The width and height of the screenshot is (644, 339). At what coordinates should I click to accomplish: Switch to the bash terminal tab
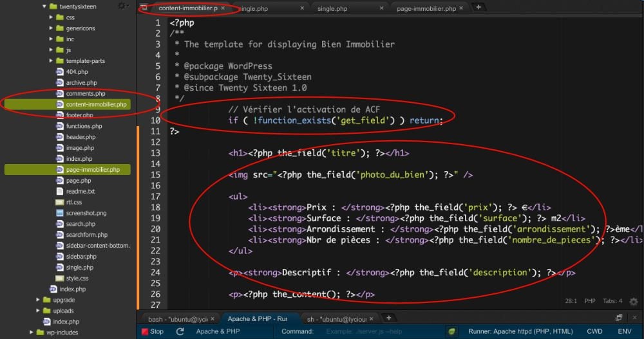click(x=178, y=318)
